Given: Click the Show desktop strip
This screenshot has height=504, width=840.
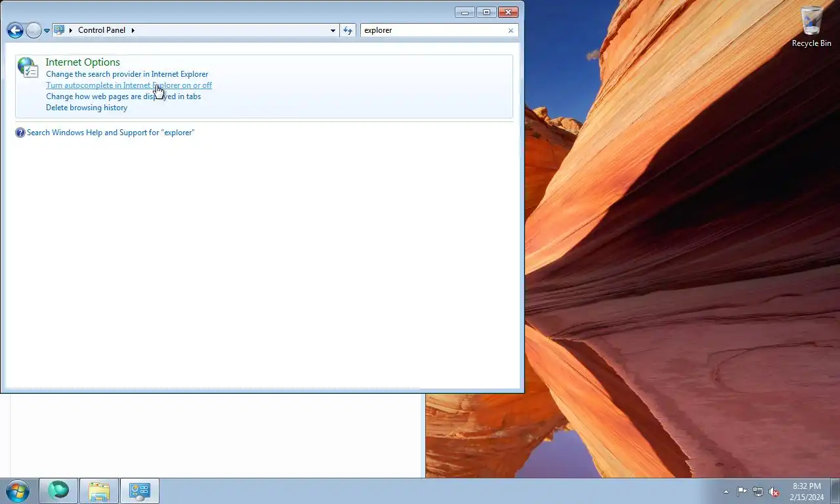Looking at the screenshot, I should [x=835, y=491].
